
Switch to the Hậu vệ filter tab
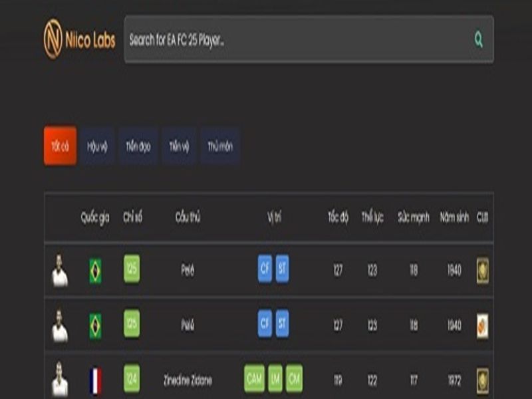(x=97, y=146)
